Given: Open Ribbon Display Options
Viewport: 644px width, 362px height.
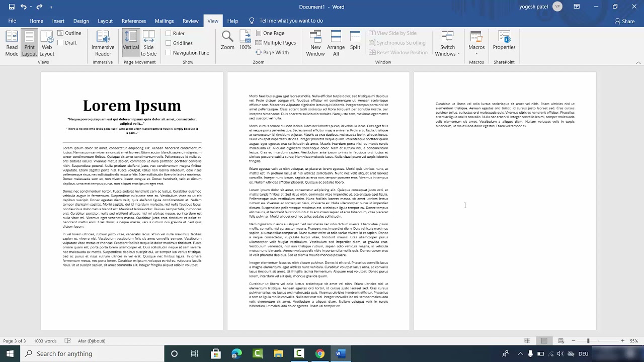Looking at the screenshot, I should 577,7.
